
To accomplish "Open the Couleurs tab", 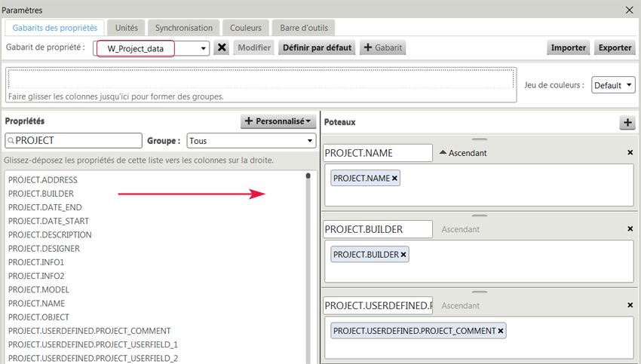I will pyautogui.click(x=246, y=28).
